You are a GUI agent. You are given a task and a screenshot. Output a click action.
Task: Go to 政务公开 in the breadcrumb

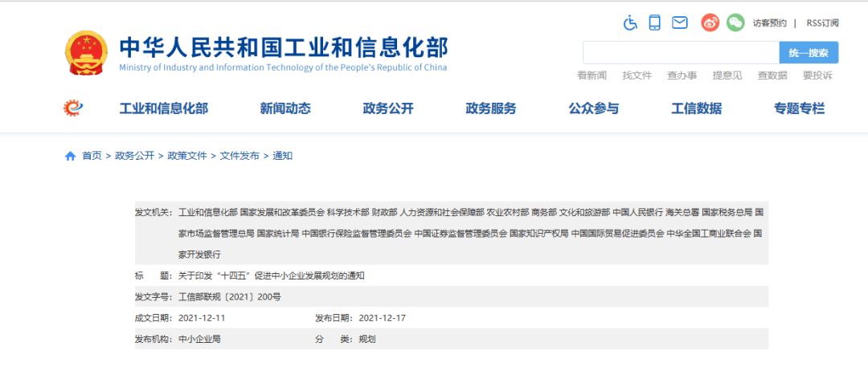pos(134,157)
